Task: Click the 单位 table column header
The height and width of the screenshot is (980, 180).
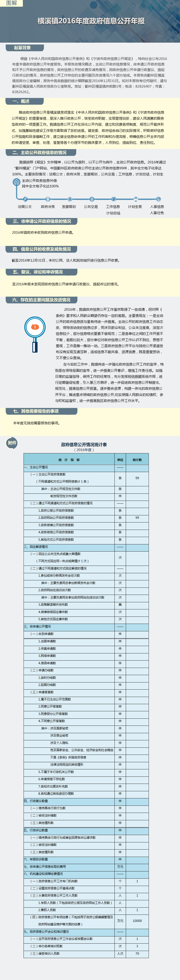Action: [120, 460]
